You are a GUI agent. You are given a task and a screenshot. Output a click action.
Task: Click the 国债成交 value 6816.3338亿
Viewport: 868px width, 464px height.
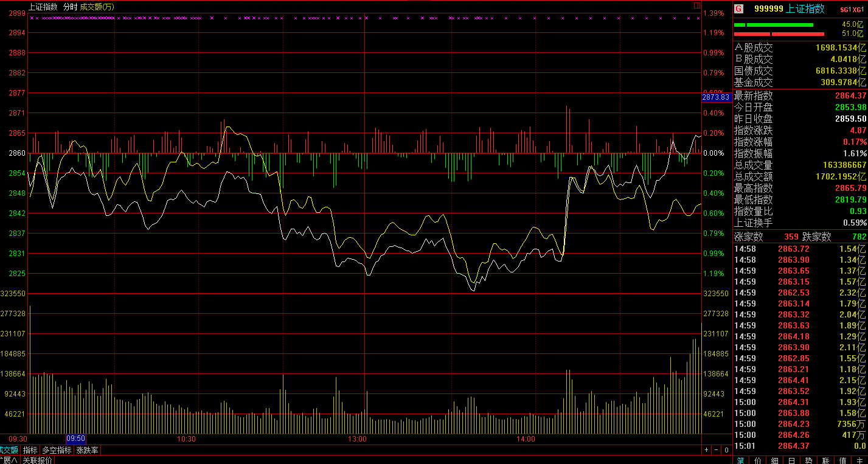pos(841,71)
